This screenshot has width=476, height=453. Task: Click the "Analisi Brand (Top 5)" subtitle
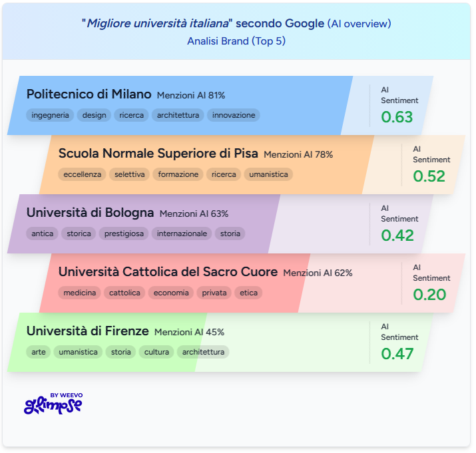(236, 41)
